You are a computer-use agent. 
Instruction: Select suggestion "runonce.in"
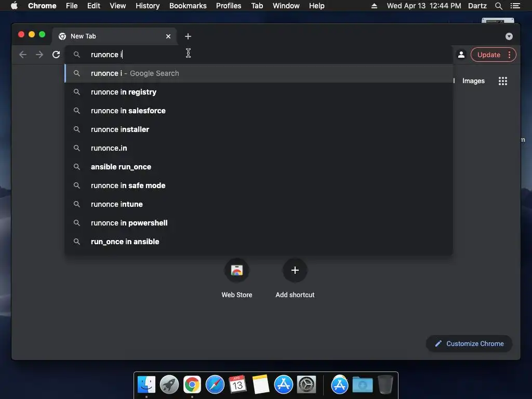click(x=259, y=148)
